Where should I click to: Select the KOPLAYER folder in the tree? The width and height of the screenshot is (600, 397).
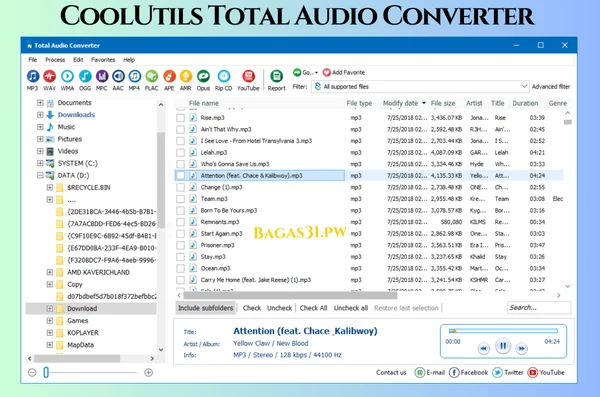coord(83,333)
